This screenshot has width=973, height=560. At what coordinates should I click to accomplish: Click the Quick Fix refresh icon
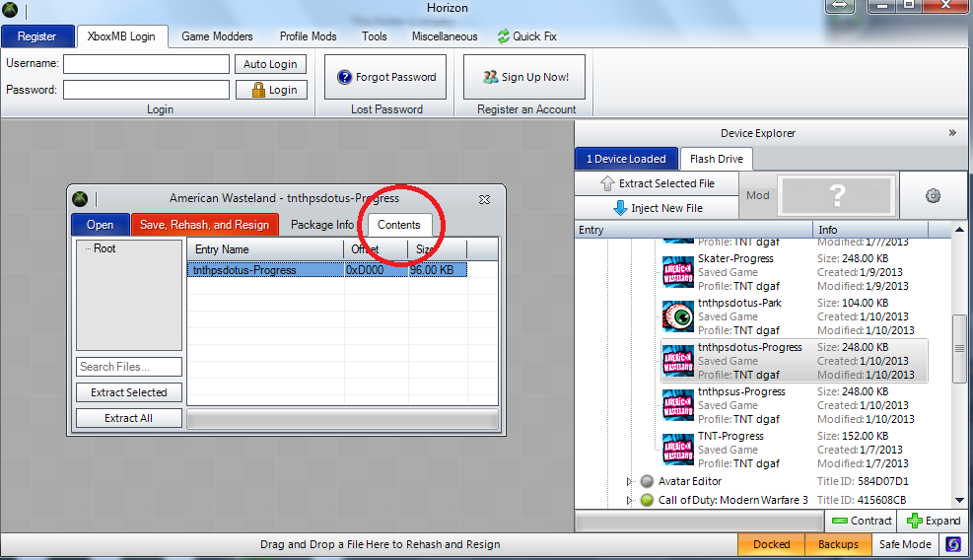click(x=504, y=36)
